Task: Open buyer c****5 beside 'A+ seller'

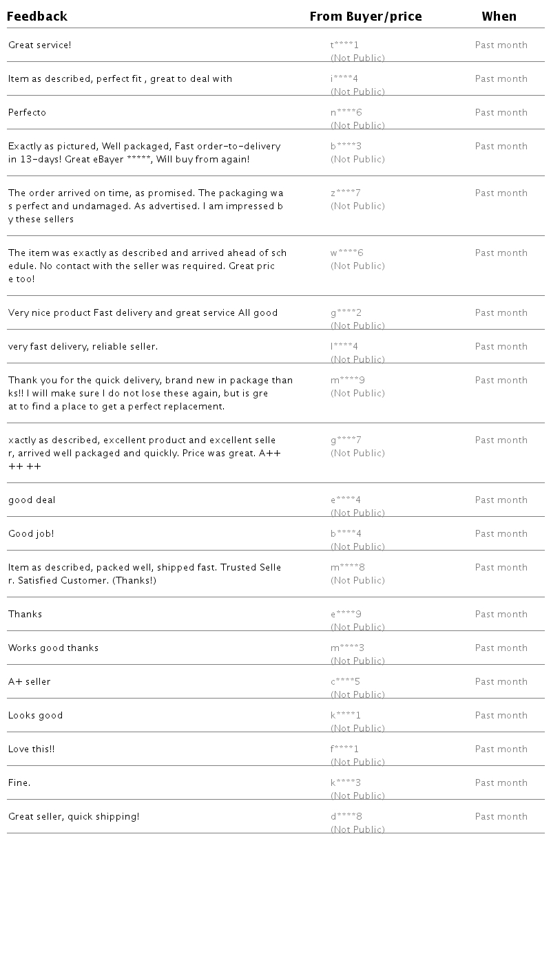Action: click(x=345, y=682)
